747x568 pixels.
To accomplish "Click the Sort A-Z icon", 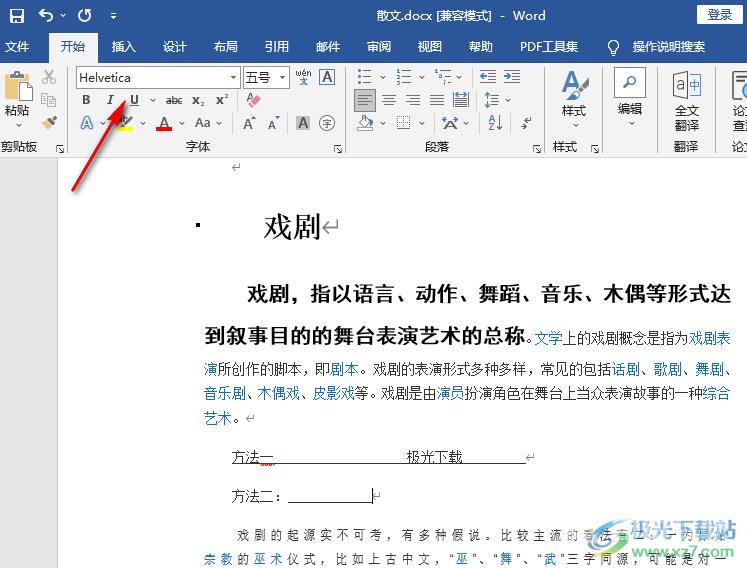I will coord(495,123).
